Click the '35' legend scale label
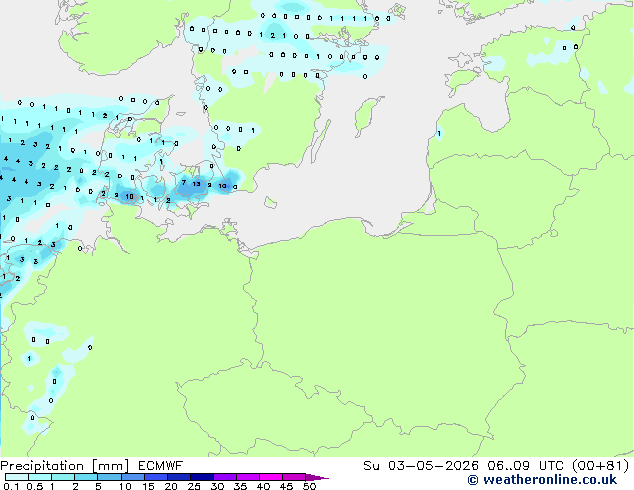This screenshot has height=490, width=634. (x=240, y=486)
